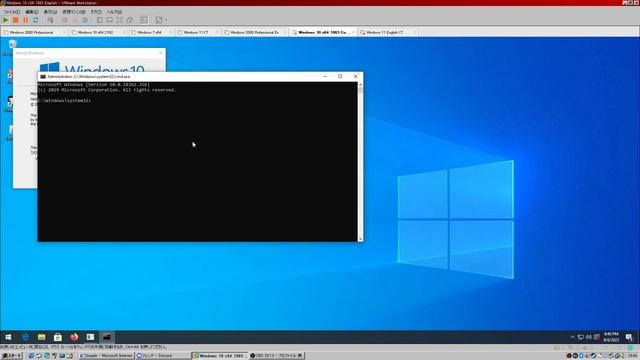This screenshot has height=360, width=640.
Task: Click inside the Command Prompt console area
Action: click(198, 162)
